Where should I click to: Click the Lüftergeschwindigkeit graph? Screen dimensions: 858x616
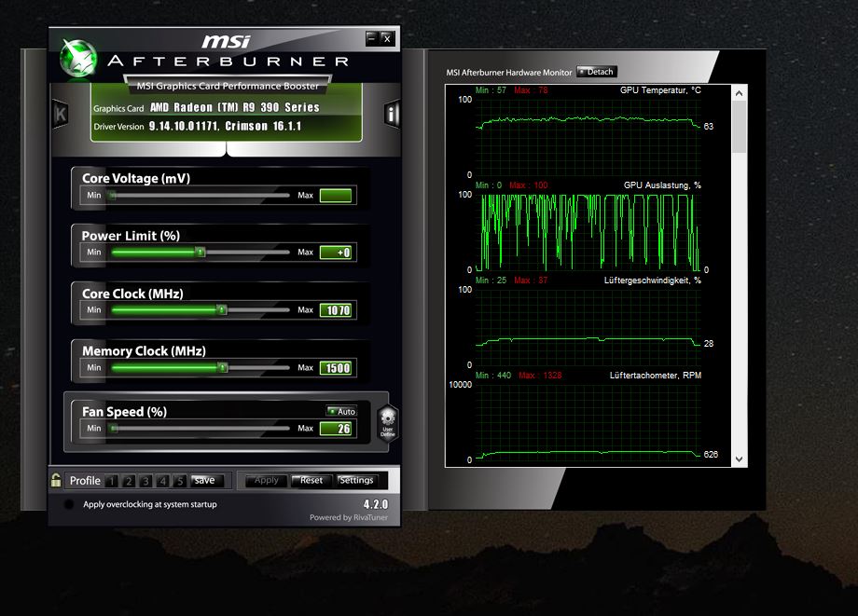tap(588, 327)
